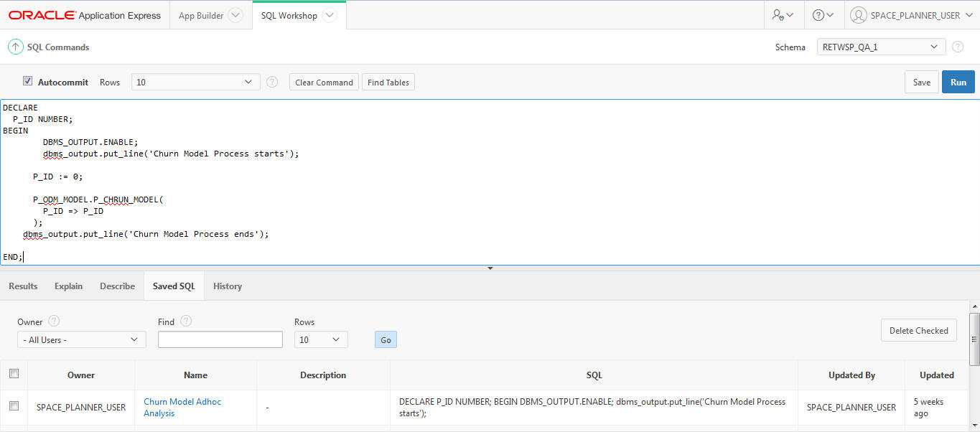
Task: Switch to the Explain tab
Action: coord(68,286)
